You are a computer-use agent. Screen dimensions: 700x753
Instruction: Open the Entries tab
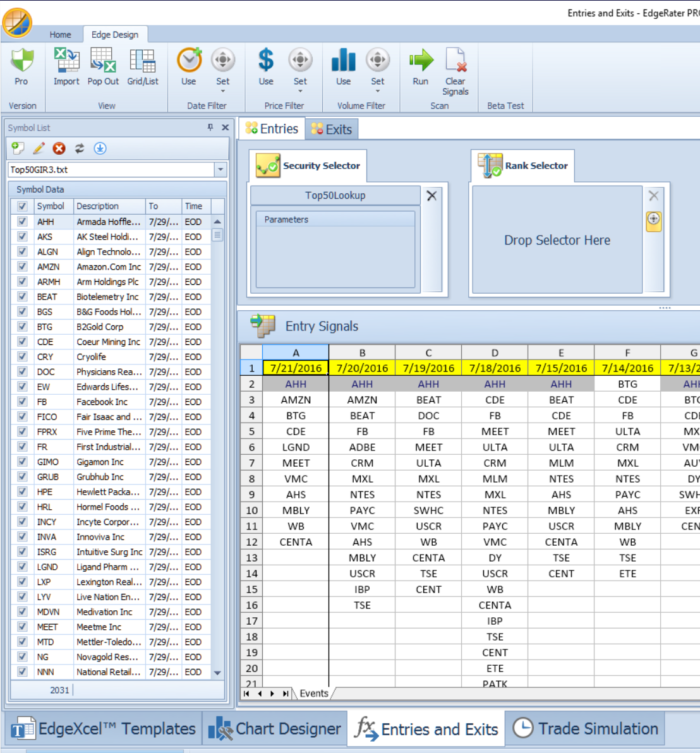pos(272,129)
